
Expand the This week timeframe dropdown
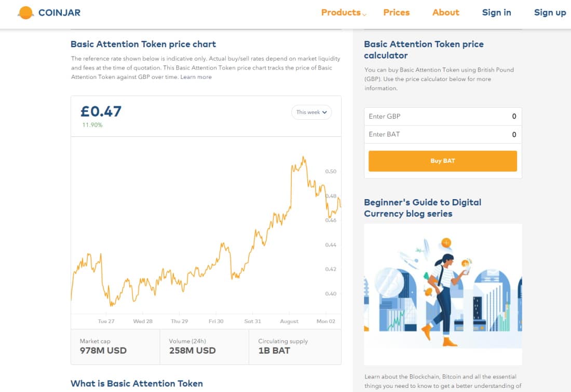click(311, 113)
